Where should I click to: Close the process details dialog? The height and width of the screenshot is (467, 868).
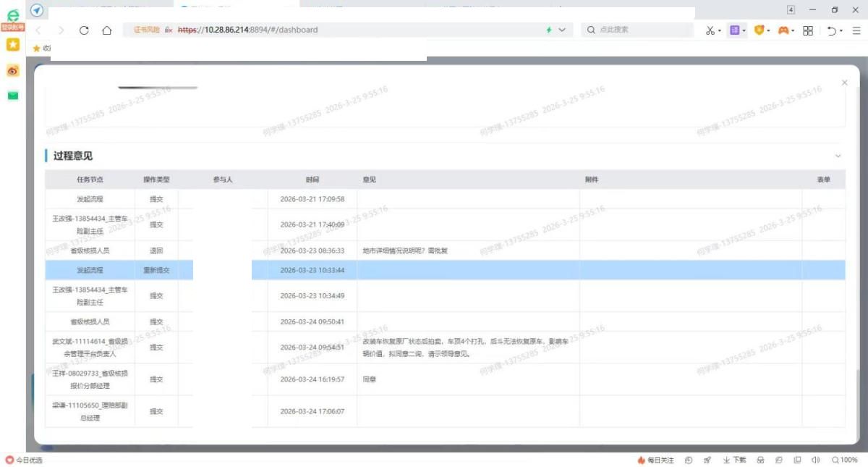click(x=844, y=83)
